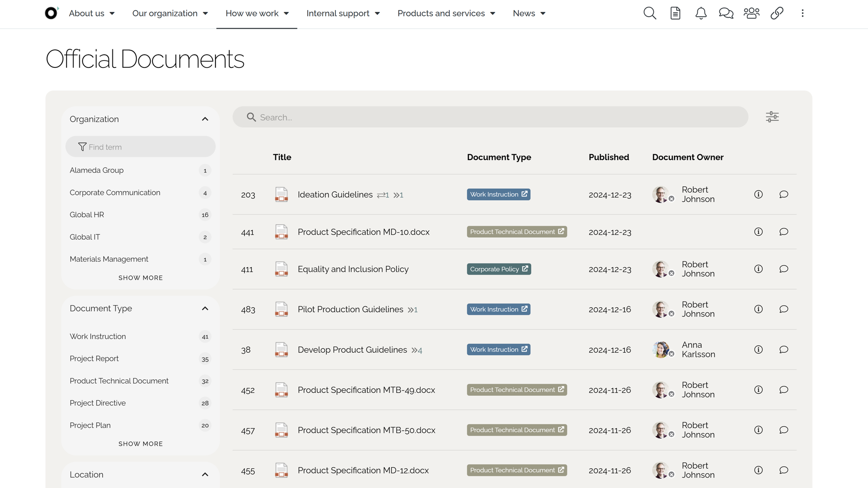Open the How we work dropdown menu

pos(257,13)
